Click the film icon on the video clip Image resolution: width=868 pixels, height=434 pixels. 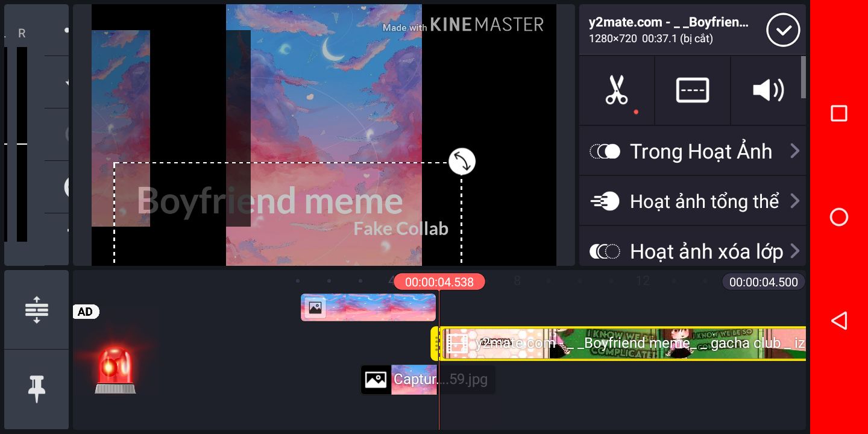(x=456, y=344)
